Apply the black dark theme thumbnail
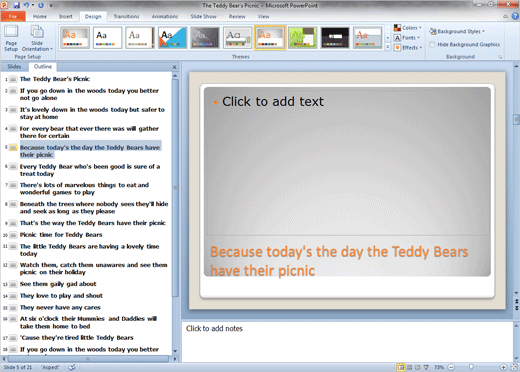 tap(335, 38)
